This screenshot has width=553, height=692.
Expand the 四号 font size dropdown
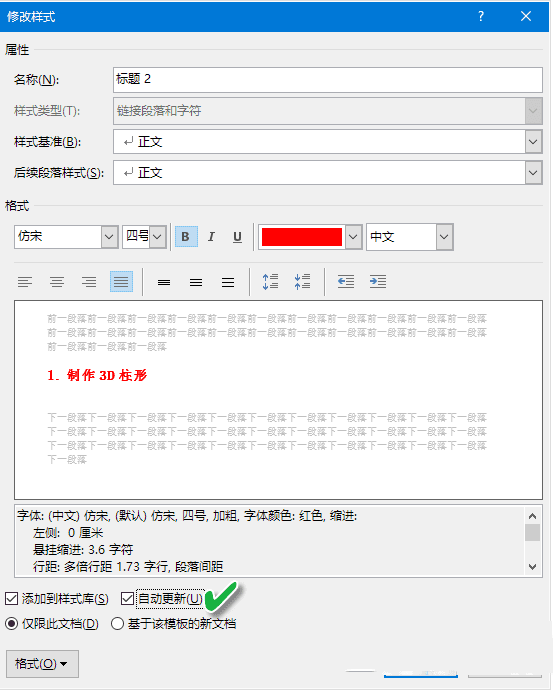coord(158,237)
